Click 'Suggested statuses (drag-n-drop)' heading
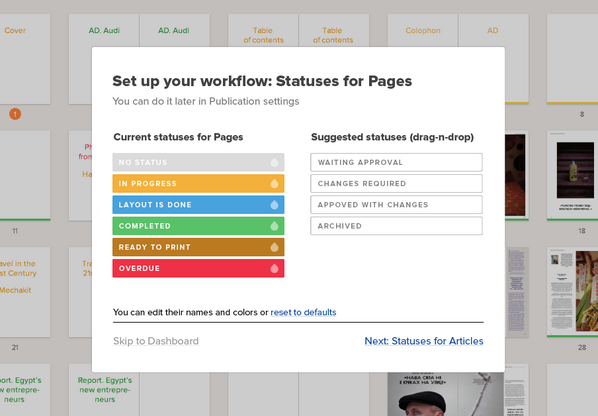This screenshot has width=598, height=416. (x=392, y=137)
